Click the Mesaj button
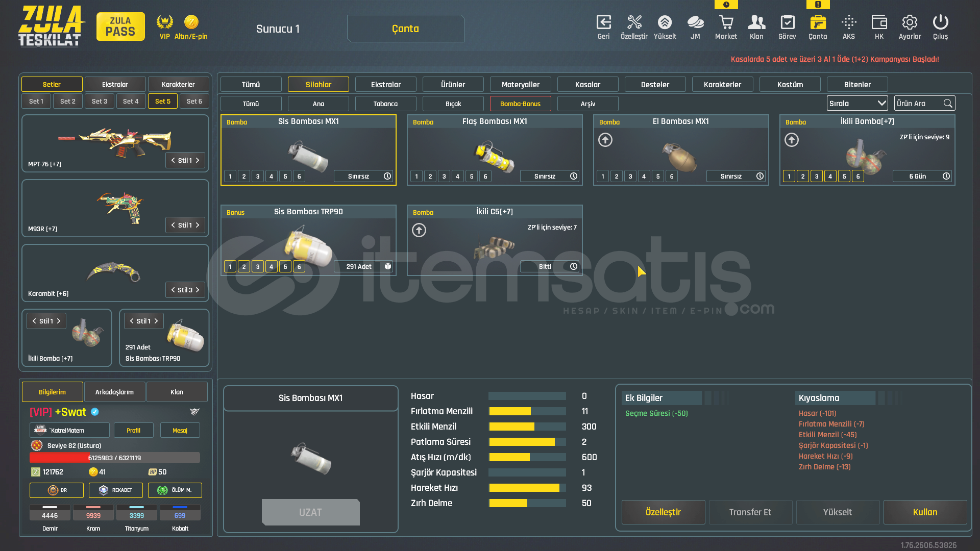 pyautogui.click(x=180, y=430)
